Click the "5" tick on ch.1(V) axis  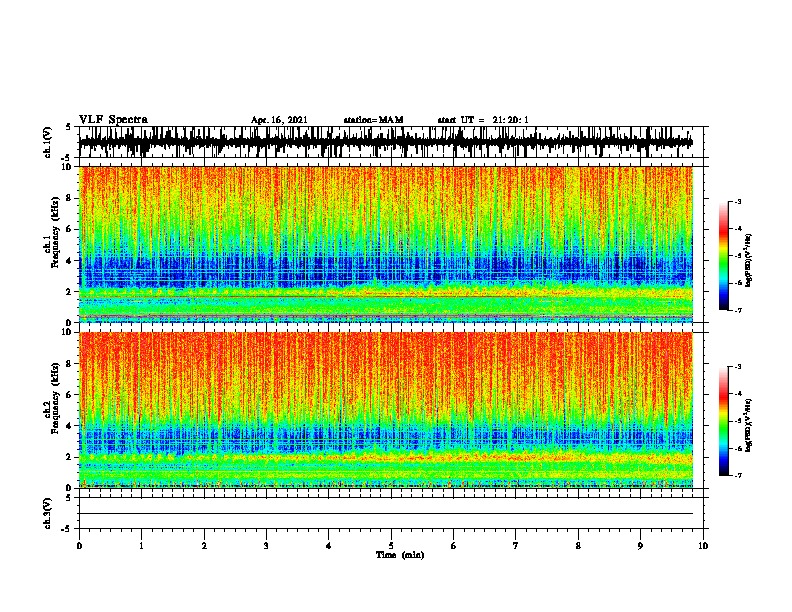pos(69,127)
